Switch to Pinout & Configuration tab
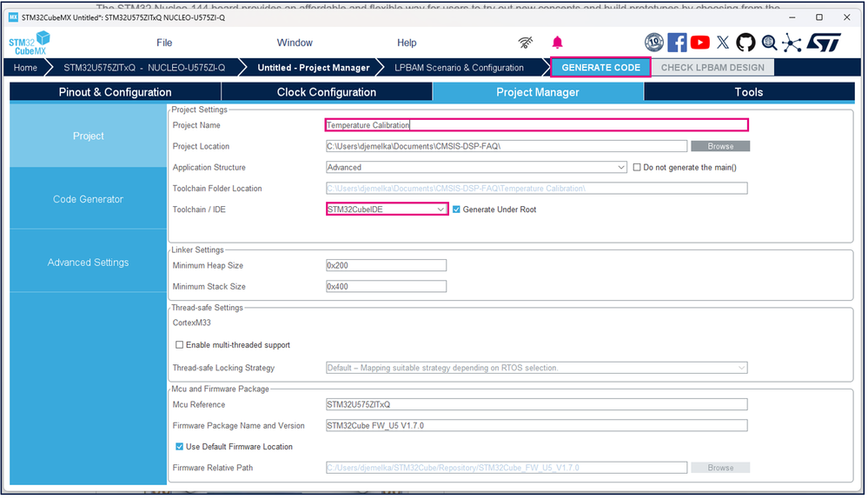This screenshot has width=868, height=499. tap(116, 92)
